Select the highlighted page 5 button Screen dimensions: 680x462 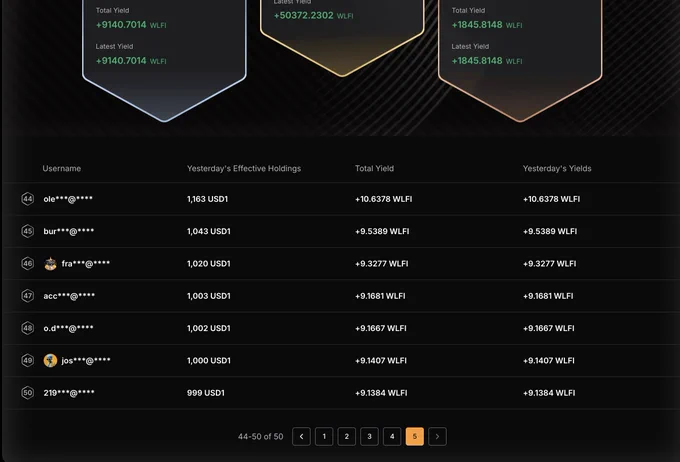[x=415, y=436]
